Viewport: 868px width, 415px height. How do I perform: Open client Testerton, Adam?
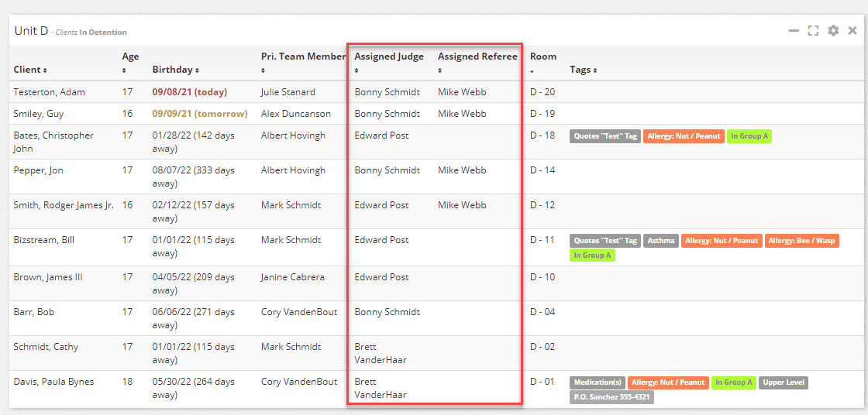[x=49, y=92]
